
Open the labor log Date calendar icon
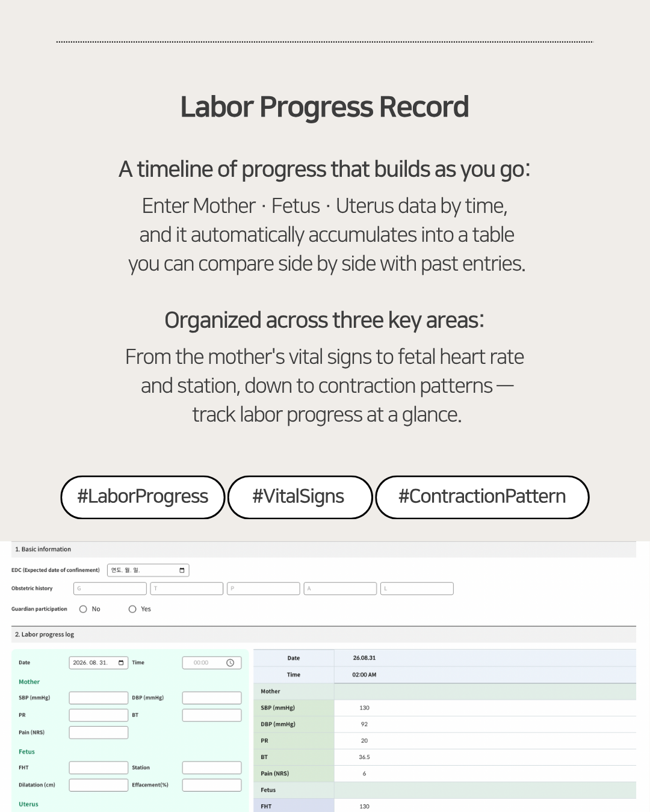[121, 663]
